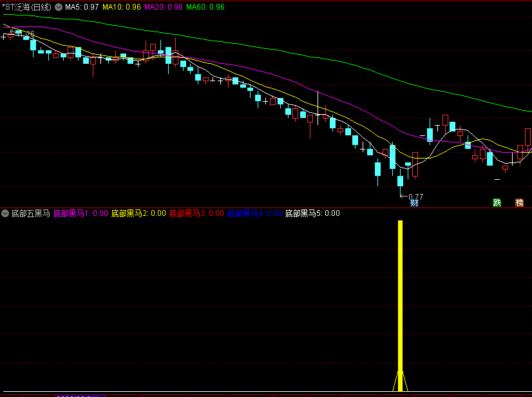Click the lowest cyan candlestick near 0.77

[x=401, y=181]
